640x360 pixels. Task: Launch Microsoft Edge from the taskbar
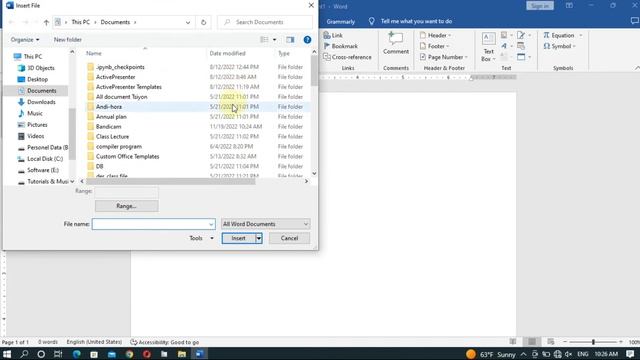coord(77,354)
